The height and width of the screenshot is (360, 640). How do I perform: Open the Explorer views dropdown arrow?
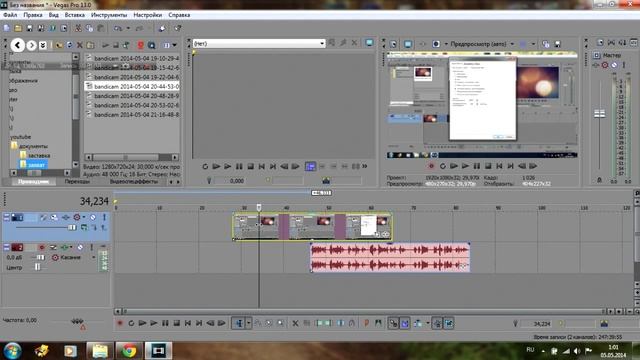click(175, 45)
